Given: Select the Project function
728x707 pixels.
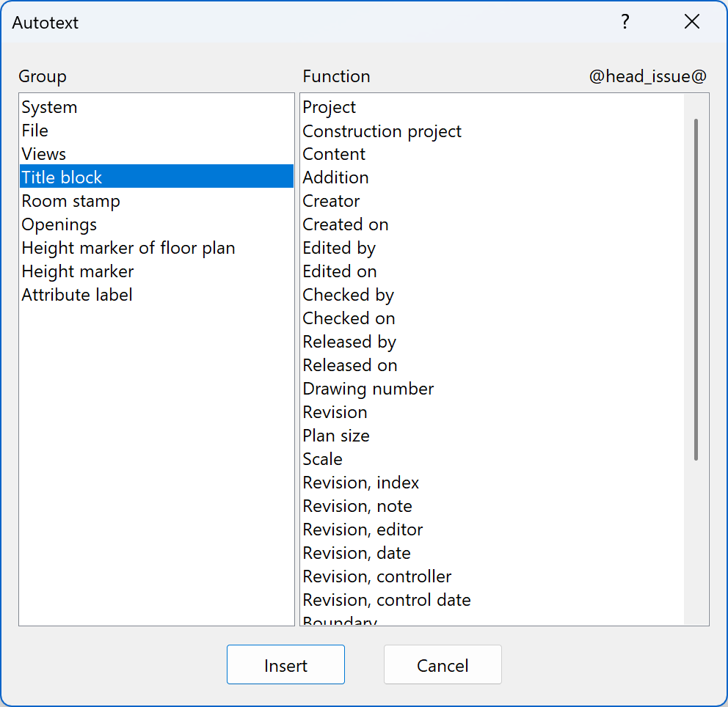Looking at the screenshot, I should pyautogui.click(x=329, y=106).
